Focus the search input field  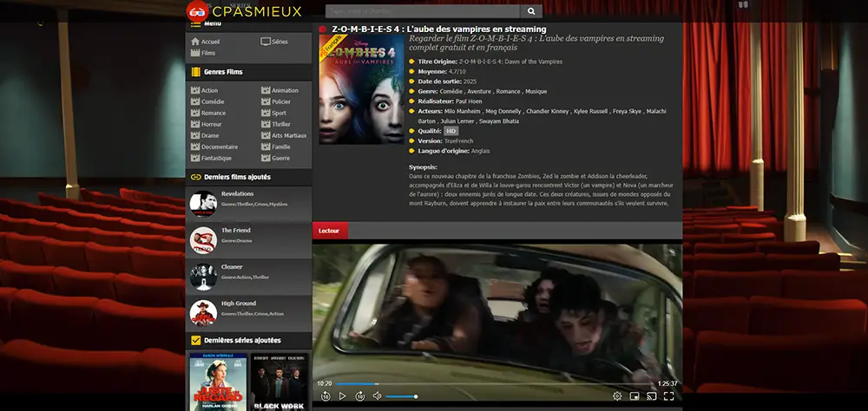click(423, 11)
